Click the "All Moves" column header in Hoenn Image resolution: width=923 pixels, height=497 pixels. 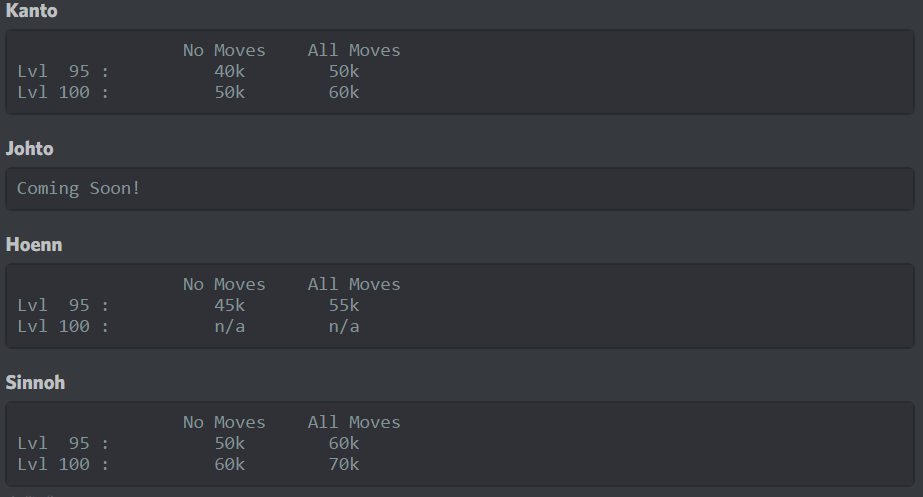click(x=354, y=284)
